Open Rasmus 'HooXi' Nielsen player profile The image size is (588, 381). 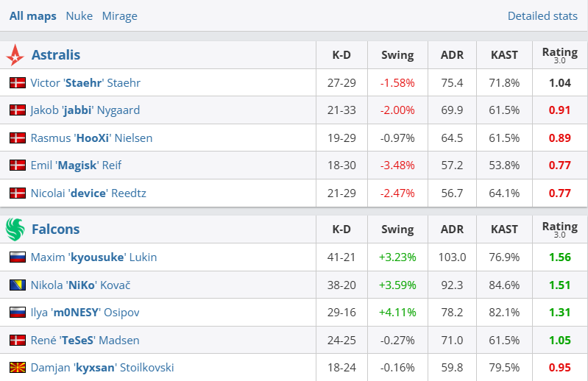coord(91,138)
